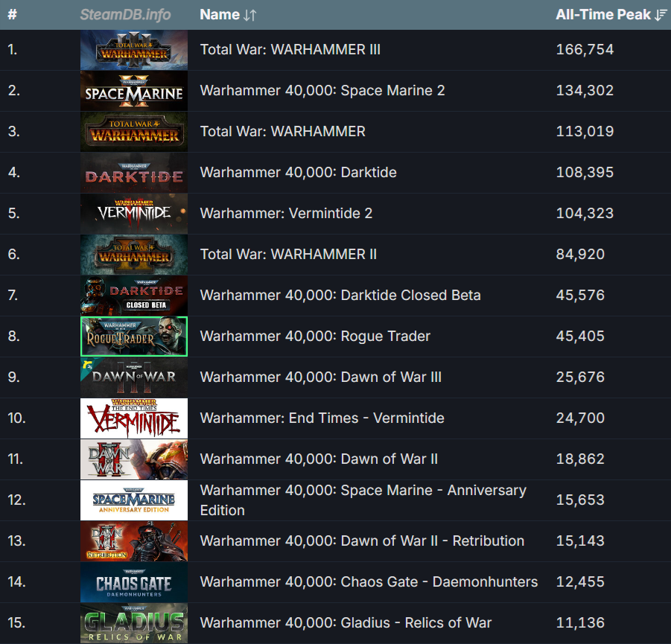Select the peak value 113,019

[x=585, y=131]
